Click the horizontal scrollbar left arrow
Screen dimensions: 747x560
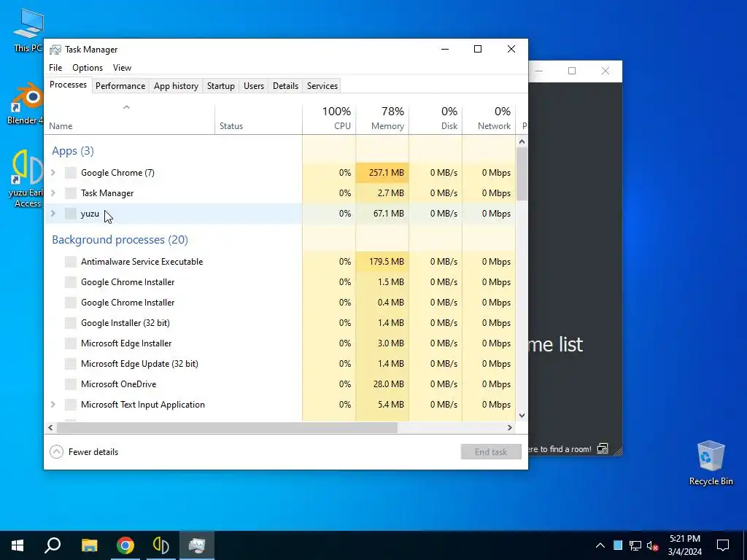pos(50,427)
